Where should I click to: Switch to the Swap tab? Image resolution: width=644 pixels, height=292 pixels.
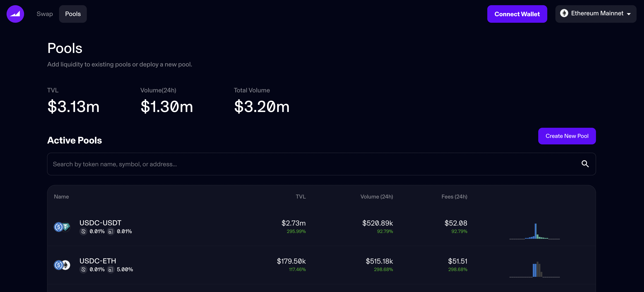tap(44, 14)
